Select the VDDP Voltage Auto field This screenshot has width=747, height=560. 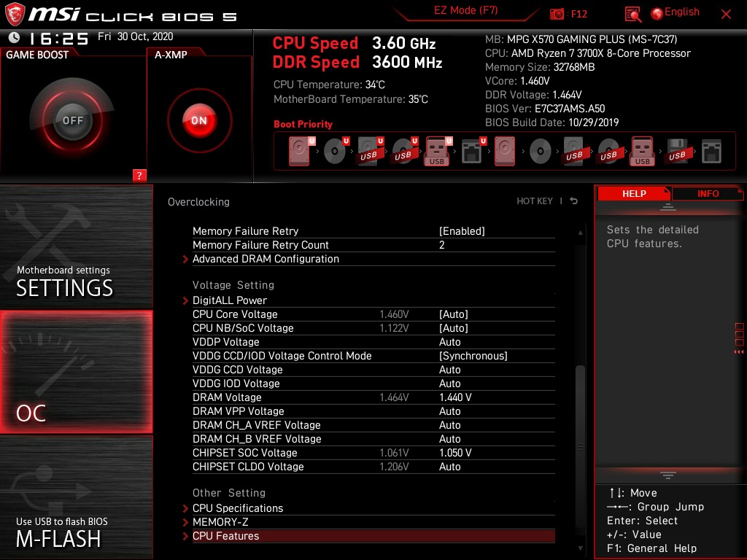click(449, 342)
